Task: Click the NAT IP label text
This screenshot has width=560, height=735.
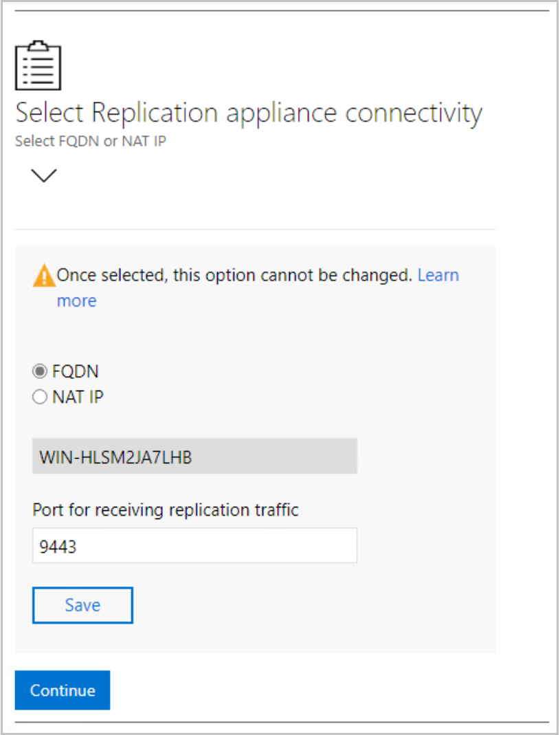Action: 78,397
